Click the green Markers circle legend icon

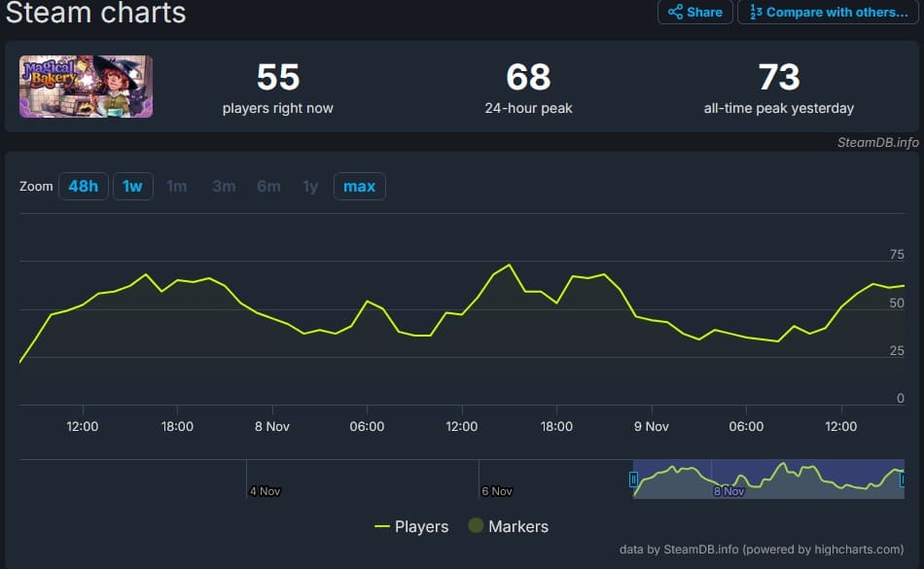[x=476, y=526]
